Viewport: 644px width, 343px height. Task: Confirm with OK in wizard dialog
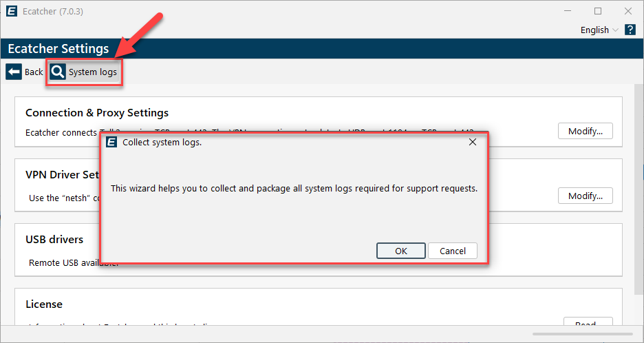[x=401, y=251]
